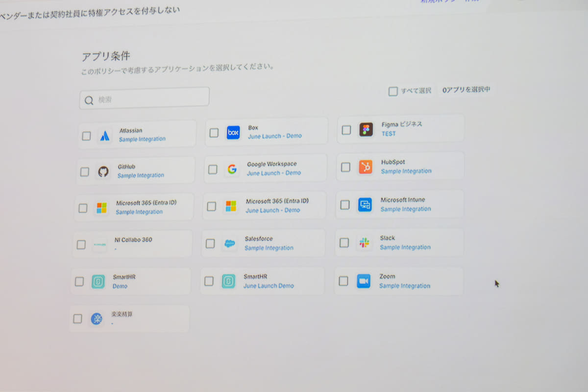Check the Zoom checkbox

point(343,281)
